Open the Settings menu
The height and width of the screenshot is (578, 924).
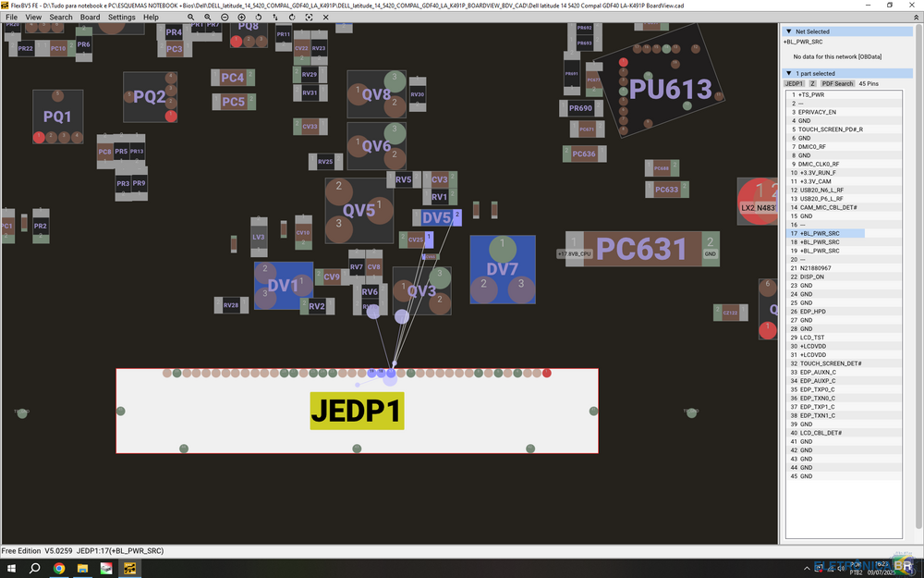click(121, 16)
